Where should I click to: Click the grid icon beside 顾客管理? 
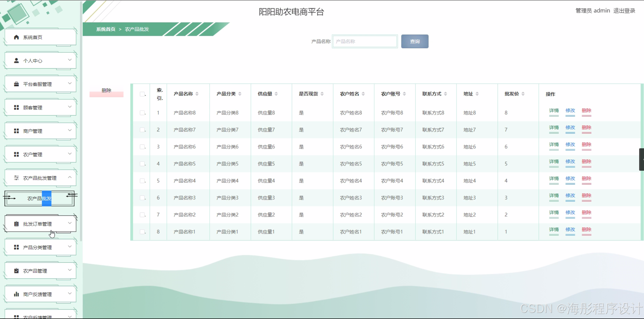click(x=16, y=108)
